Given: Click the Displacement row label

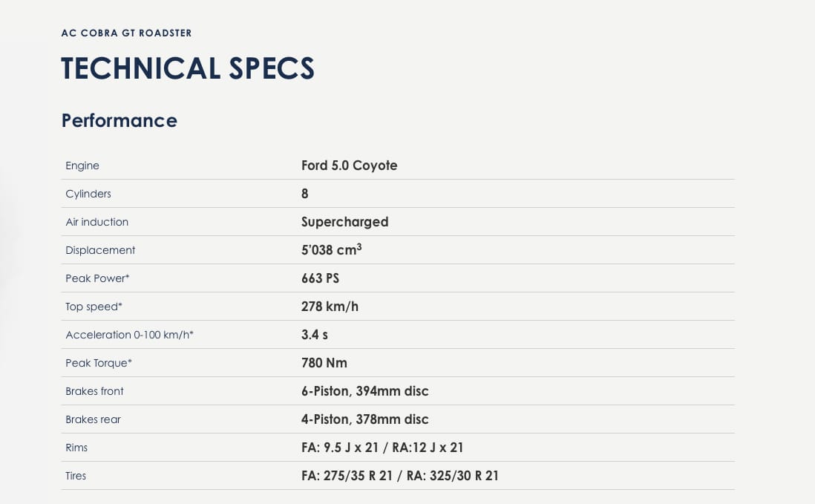Looking at the screenshot, I should click(100, 250).
